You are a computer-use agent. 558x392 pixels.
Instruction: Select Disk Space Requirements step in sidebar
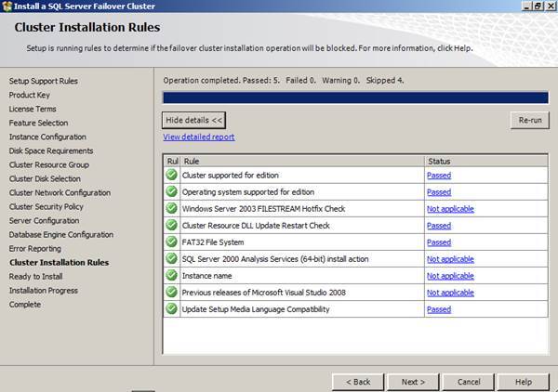click(51, 150)
